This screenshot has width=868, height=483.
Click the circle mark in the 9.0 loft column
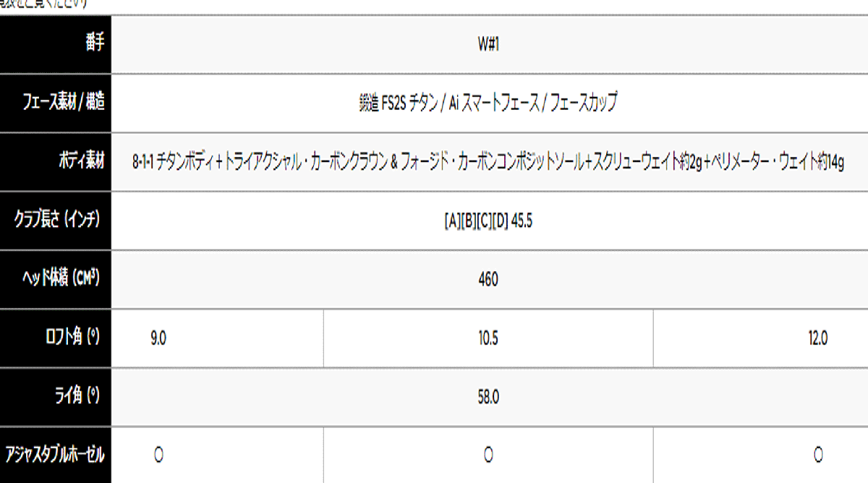158,455
